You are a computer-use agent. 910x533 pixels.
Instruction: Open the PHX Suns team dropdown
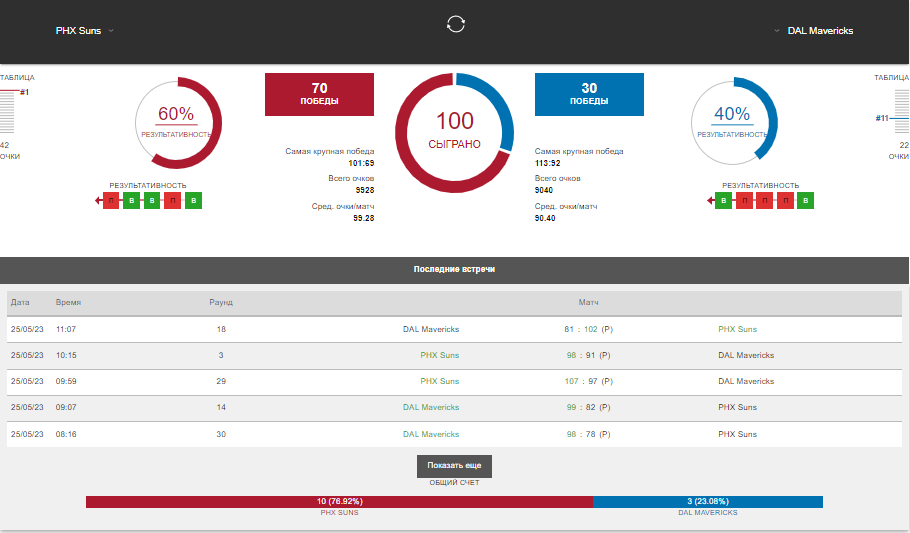point(84,31)
